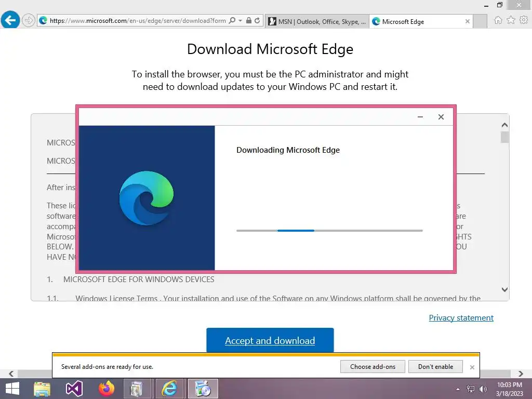This screenshot has height=399, width=532.
Task: Click the license box scrollbar thumb
Action: pyautogui.click(x=504, y=137)
